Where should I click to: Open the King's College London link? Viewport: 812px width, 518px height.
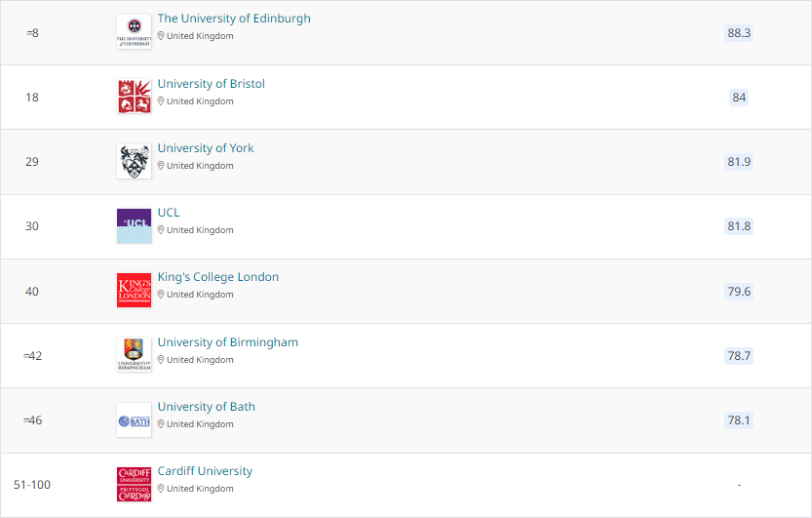(217, 277)
